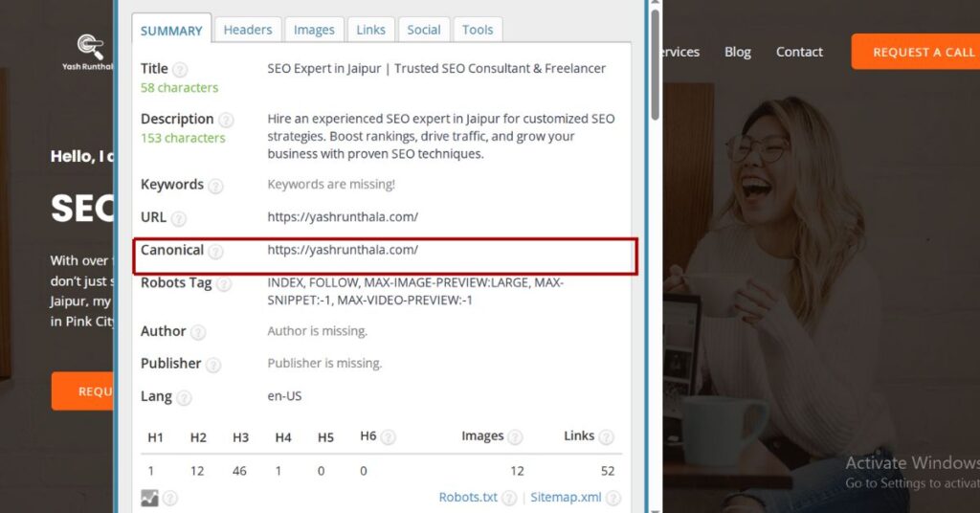Click the meta description text starting 'Hire an experienced'

point(441,136)
